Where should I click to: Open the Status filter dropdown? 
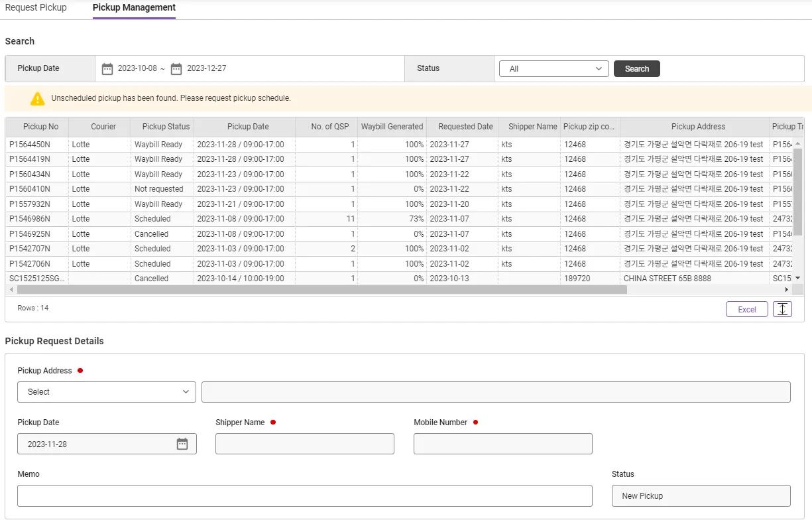click(553, 69)
